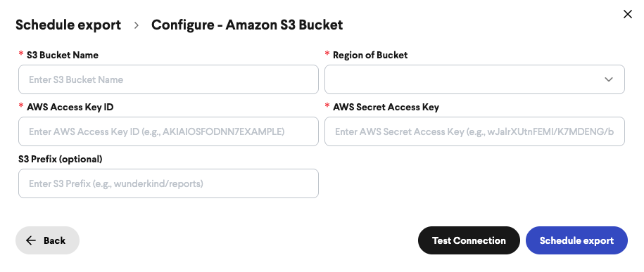Viewport: 644px width, 272px height.
Task: Click the AWS Secret Access Key label
Action: pos(386,107)
